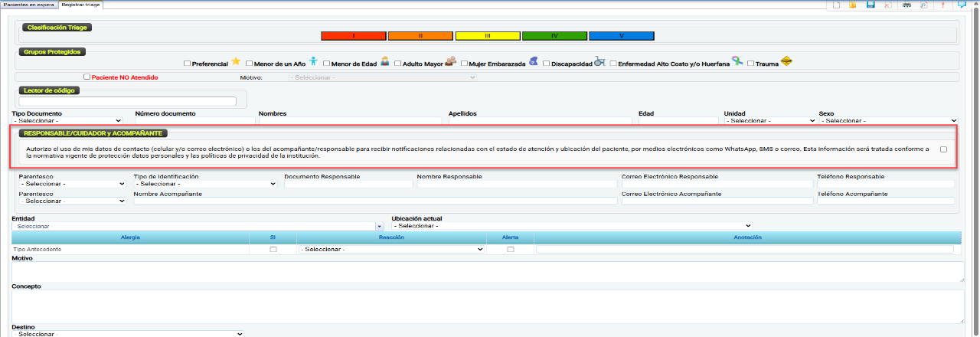Click the save floppy disk icon
The width and height of the screenshot is (980, 337).
tap(871, 5)
